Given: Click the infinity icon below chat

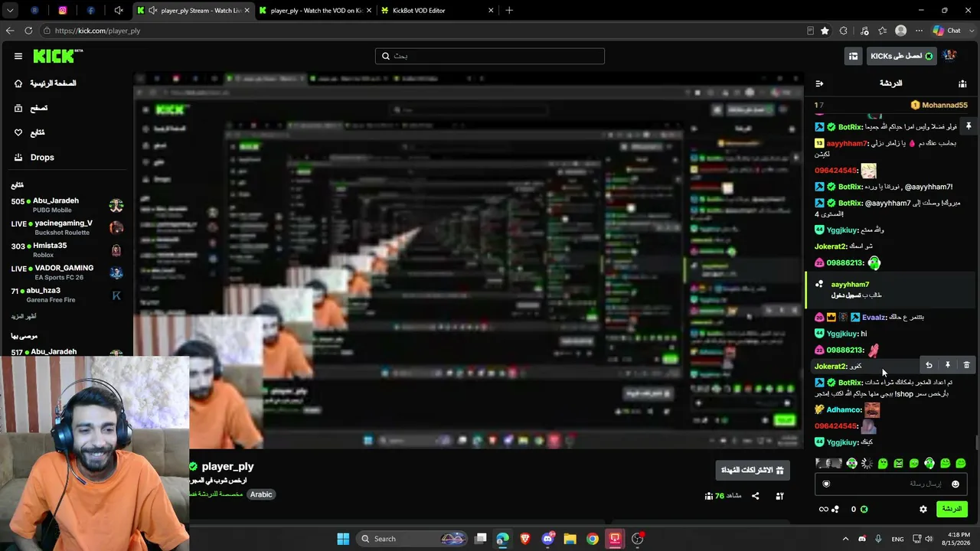Looking at the screenshot, I should tap(823, 509).
